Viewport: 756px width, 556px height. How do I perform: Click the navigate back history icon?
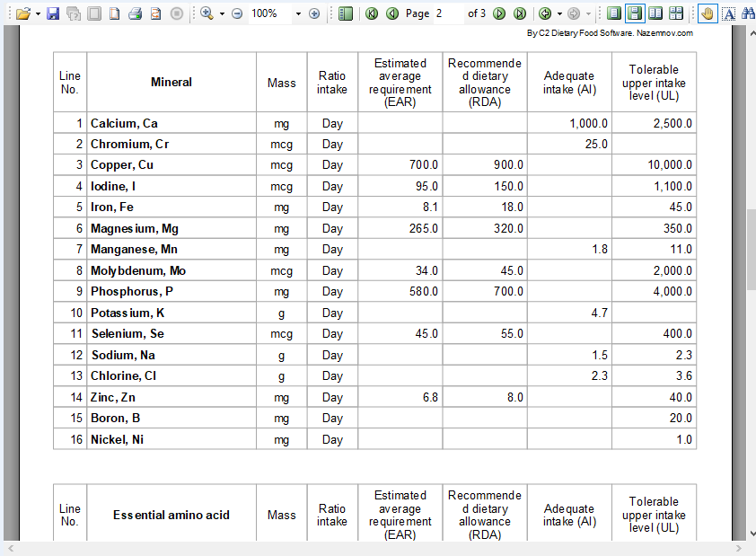tap(545, 13)
